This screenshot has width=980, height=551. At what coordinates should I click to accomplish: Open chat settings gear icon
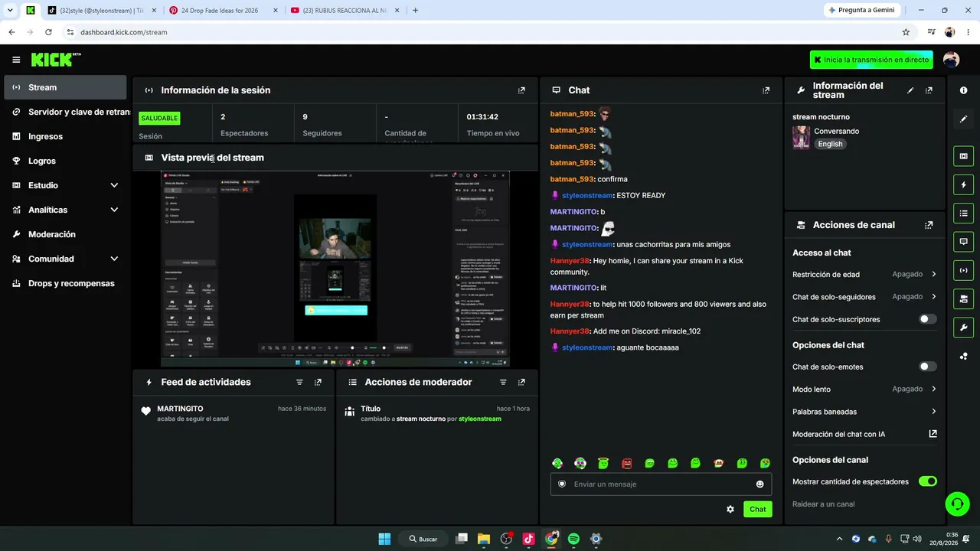[x=730, y=509]
